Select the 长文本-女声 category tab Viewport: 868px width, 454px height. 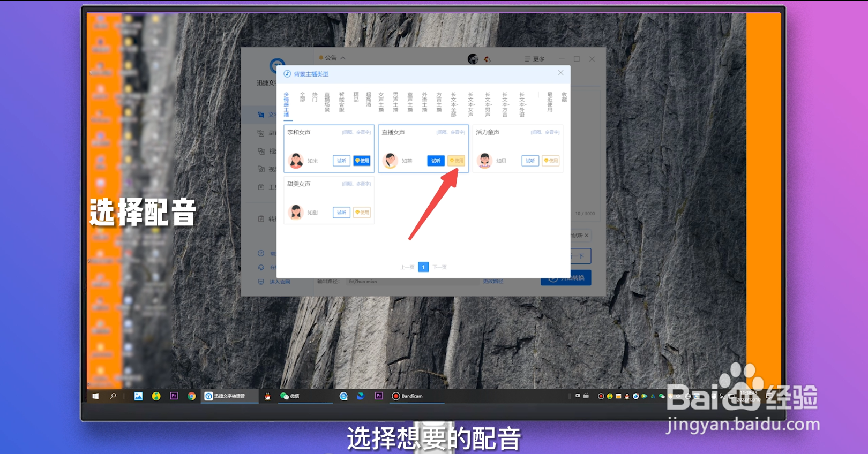point(470,104)
